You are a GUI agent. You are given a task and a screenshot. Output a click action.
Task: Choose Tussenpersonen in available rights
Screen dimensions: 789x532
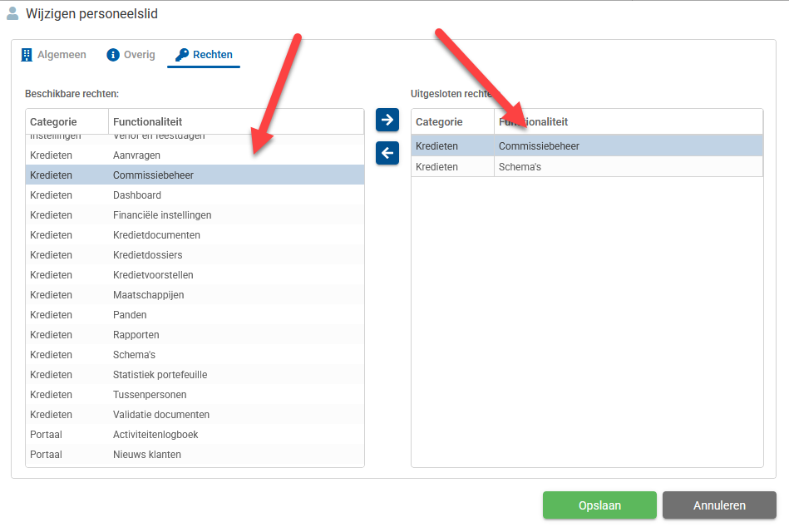(x=150, y=395)
